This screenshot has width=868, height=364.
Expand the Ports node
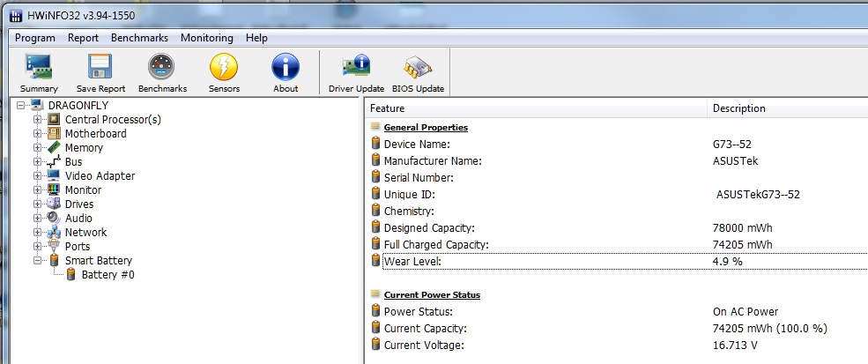[37, 246]
